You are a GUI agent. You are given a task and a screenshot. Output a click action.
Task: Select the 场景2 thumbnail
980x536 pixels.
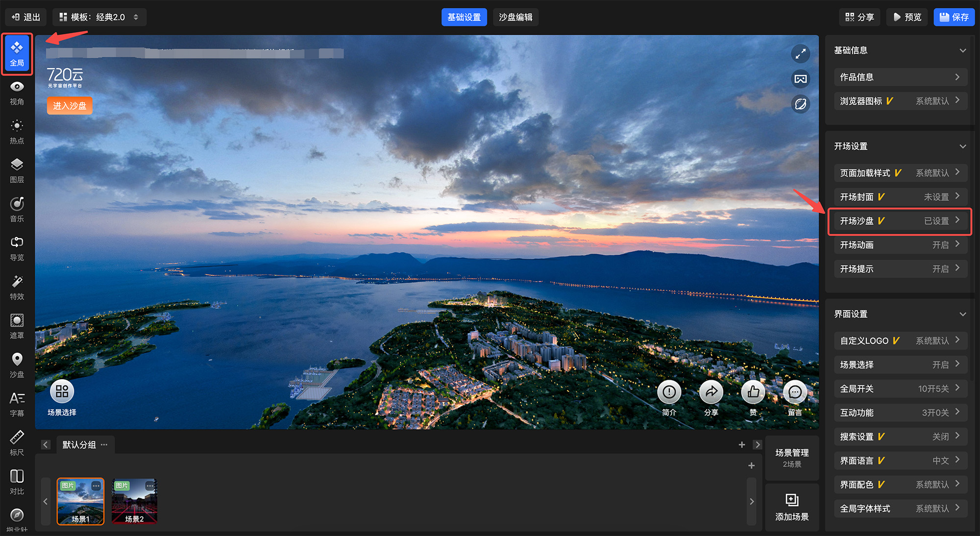[134, 501]
